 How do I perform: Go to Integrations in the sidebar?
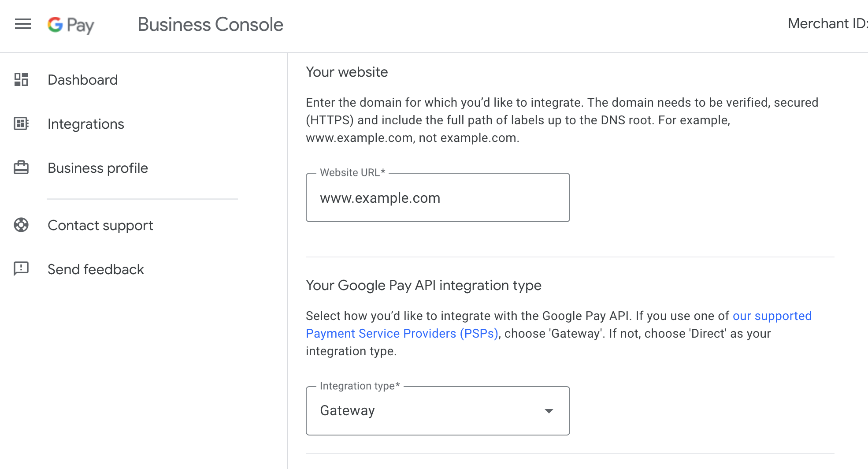pos(86,124)
